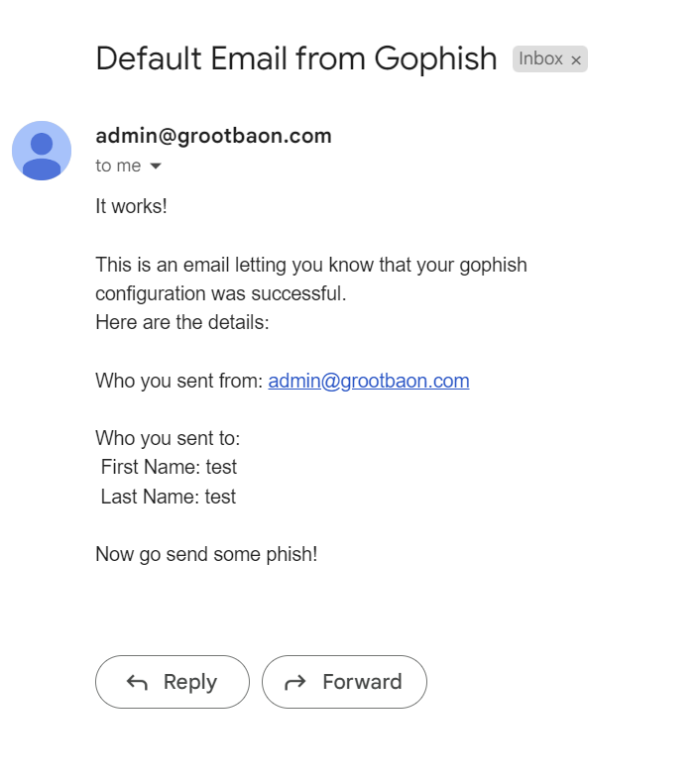Open the Inbox label tag
This screenshot has width=700, height=783.
pos(540,58)
